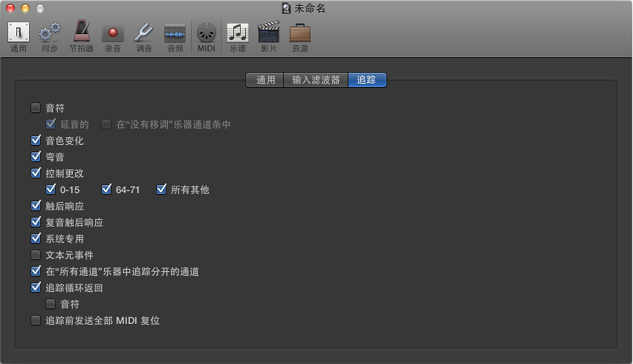Image resolution: width=633 pixels, height=364 pixels.
Task: Open the 节拍器 metronome preferences
Action: tap(81, 36)
